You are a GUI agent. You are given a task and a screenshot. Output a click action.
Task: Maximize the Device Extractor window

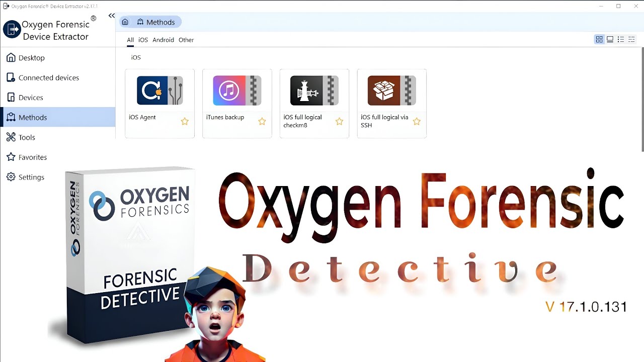point(618,6)
